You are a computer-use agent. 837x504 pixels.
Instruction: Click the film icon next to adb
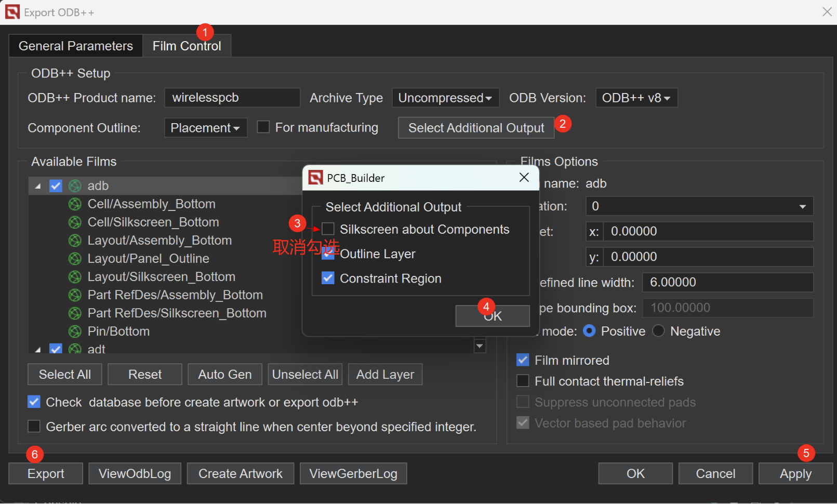coord(75,186)
